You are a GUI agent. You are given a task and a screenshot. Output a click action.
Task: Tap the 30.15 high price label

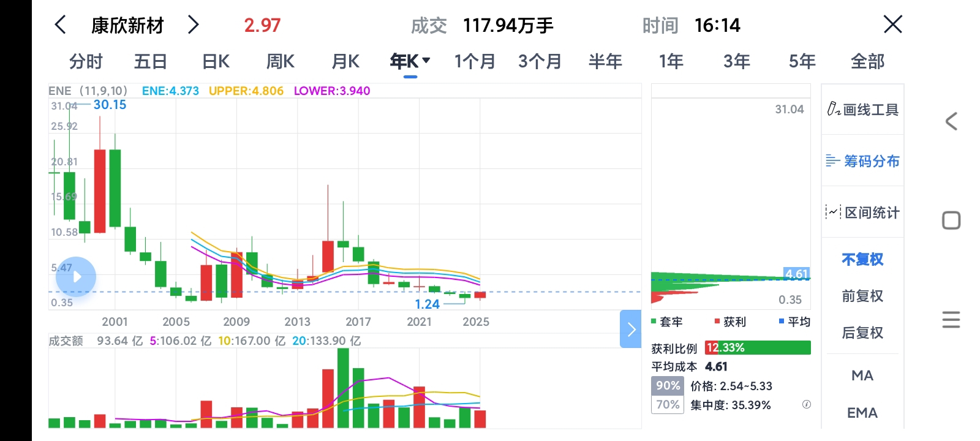(110, 105)
